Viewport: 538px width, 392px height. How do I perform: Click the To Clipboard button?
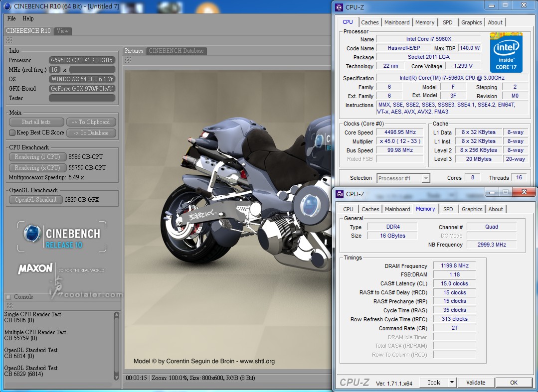tap(91, 122)
